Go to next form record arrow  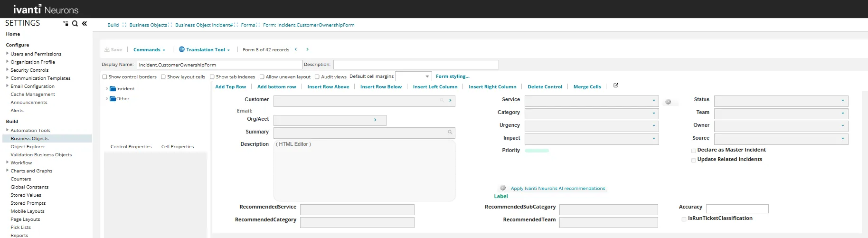tap(307, 49)
